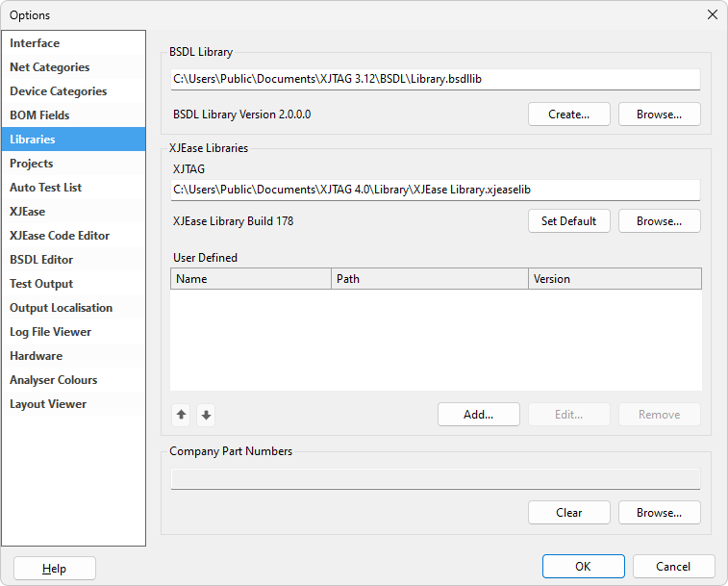Browse for Company Part Numbers file
The height and width of the screenshot is (586, 728).
[x=659, y=513]
